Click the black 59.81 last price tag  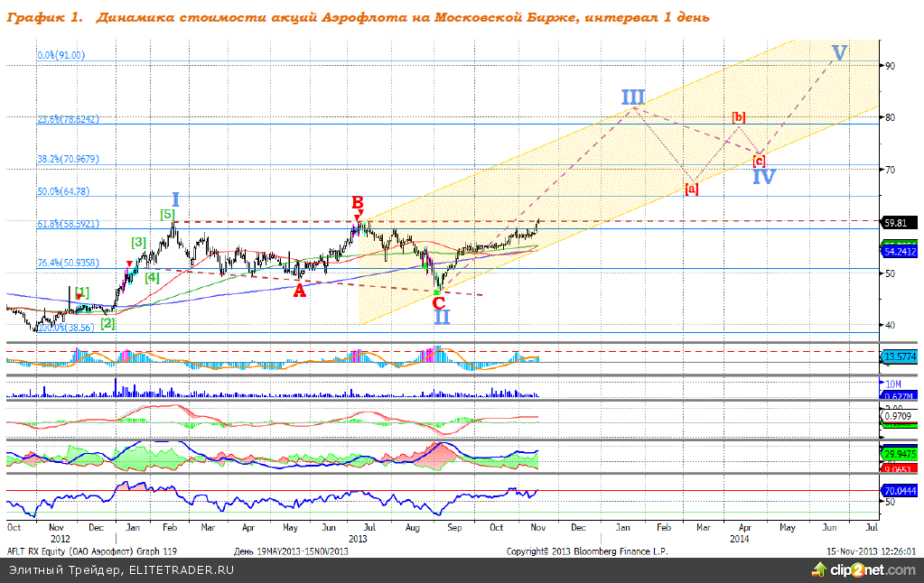click(x=900, y=223)
